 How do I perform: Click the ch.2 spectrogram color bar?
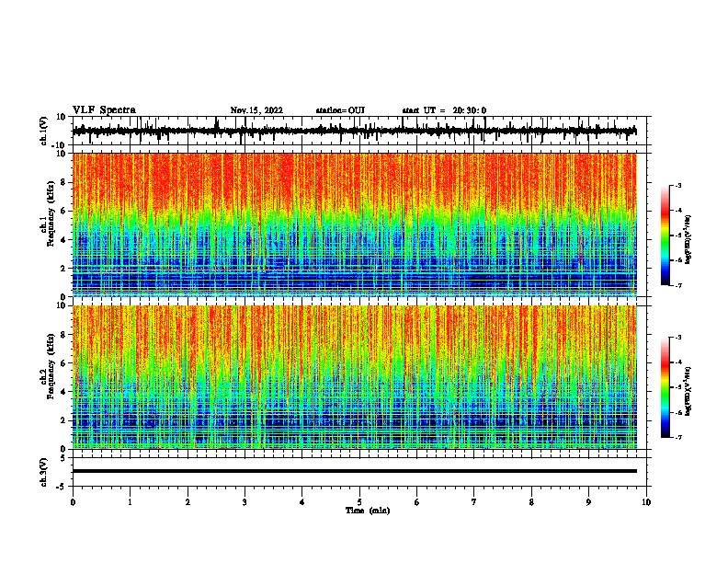tap(665, 387)
